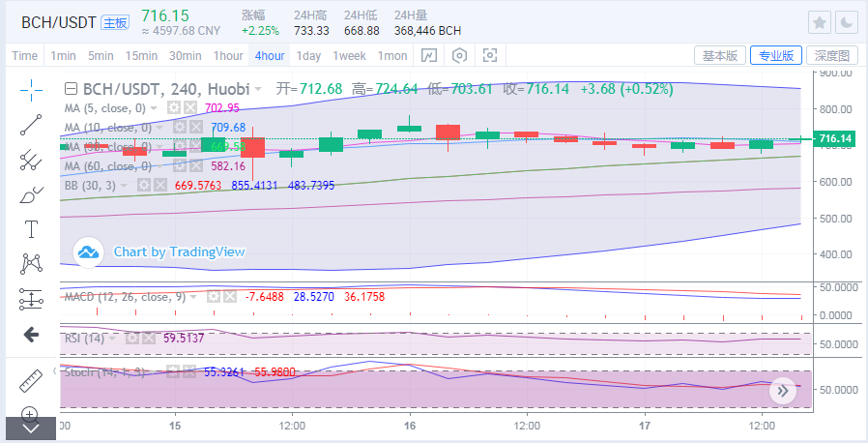The height and width of the screenshot is (443, 868).
Task: Open MACD indicator settings gear
Action: [213, 297]
